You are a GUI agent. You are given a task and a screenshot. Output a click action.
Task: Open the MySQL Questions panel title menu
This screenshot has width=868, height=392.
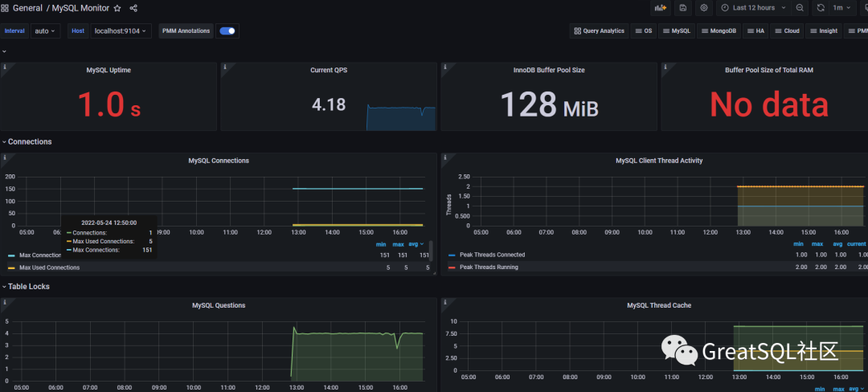[219, 305]
